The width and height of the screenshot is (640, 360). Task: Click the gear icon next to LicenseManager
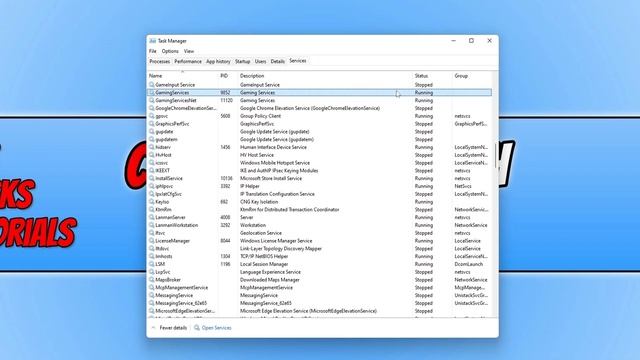(152, 241)
